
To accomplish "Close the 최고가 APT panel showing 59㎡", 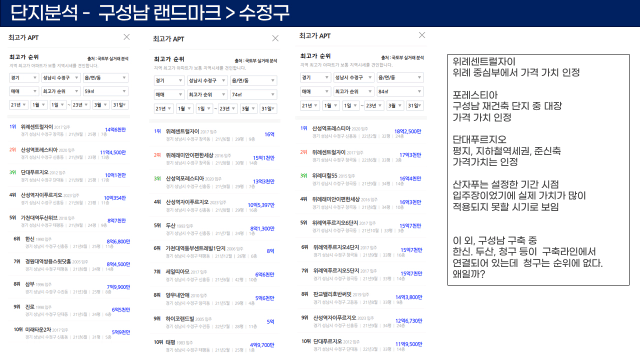I will (127, 37).
